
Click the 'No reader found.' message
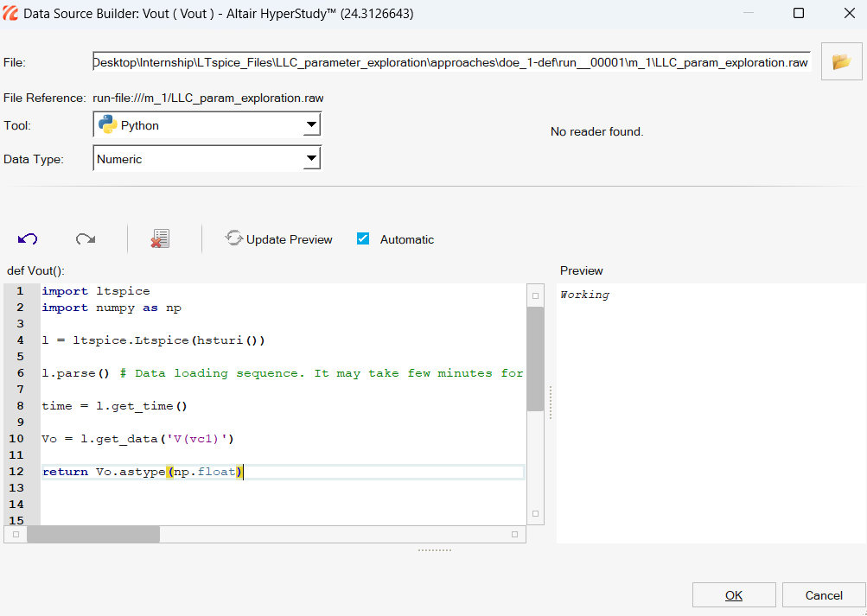596,131
